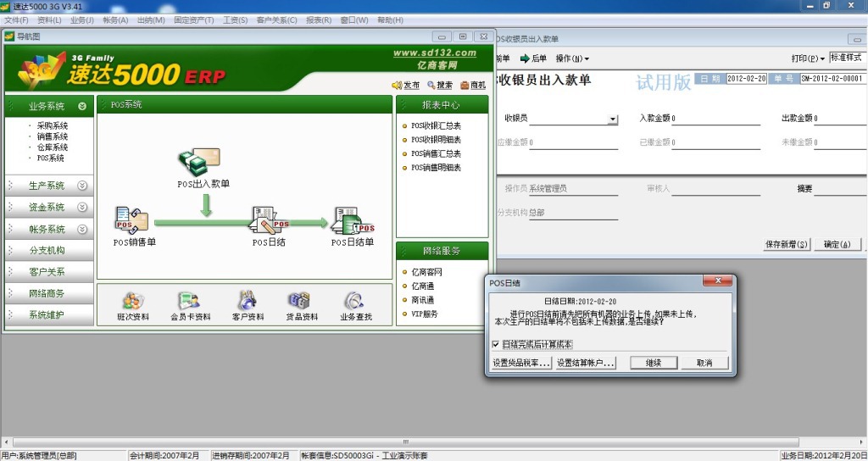
Task: Click the 入款金额 input field
Action: [715, 119]
